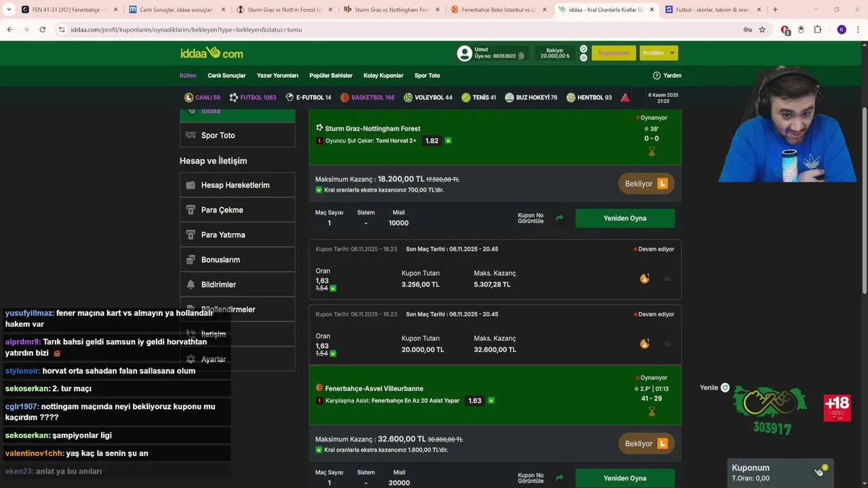The width and height of the screenshot is (868, 488).
Task: Open Bildirimler in the sidebar
Action: tap(237, 285)
